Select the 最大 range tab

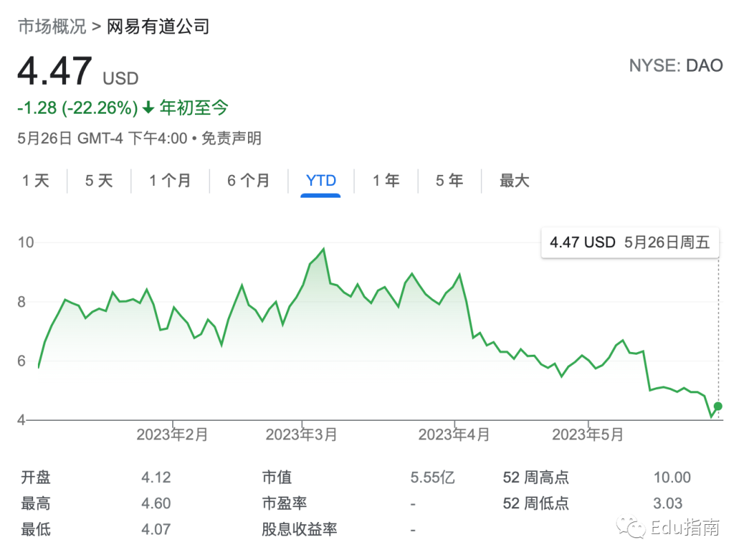coord(514,181)
